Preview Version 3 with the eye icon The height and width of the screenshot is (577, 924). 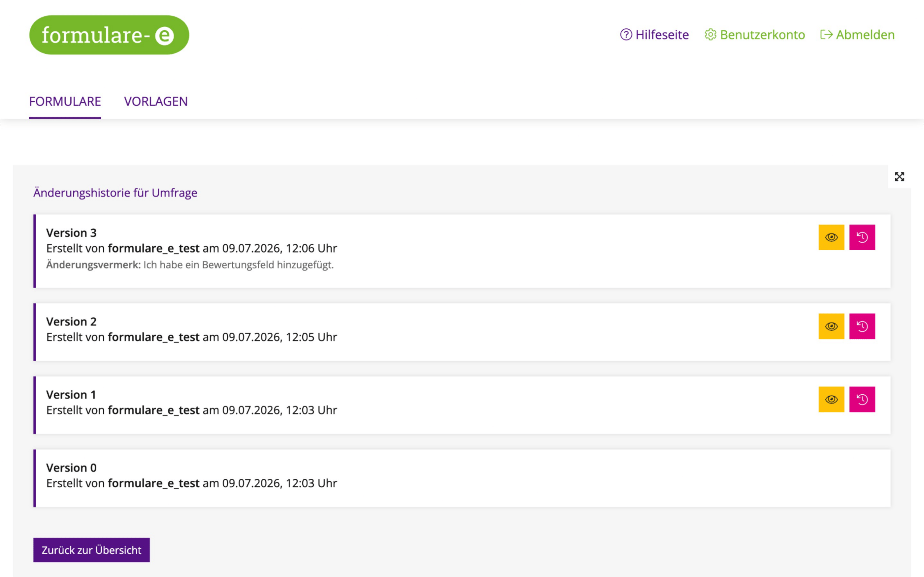[x=831, y=237]
